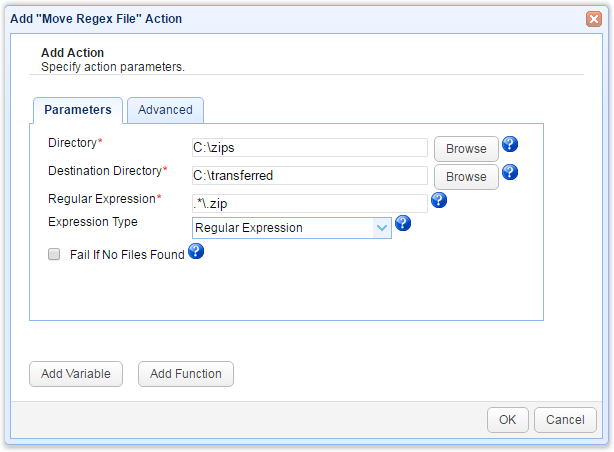Click the Directory field containing C:\zips
Viewport: 614px width, 452px height.
(x=309, y=148)
